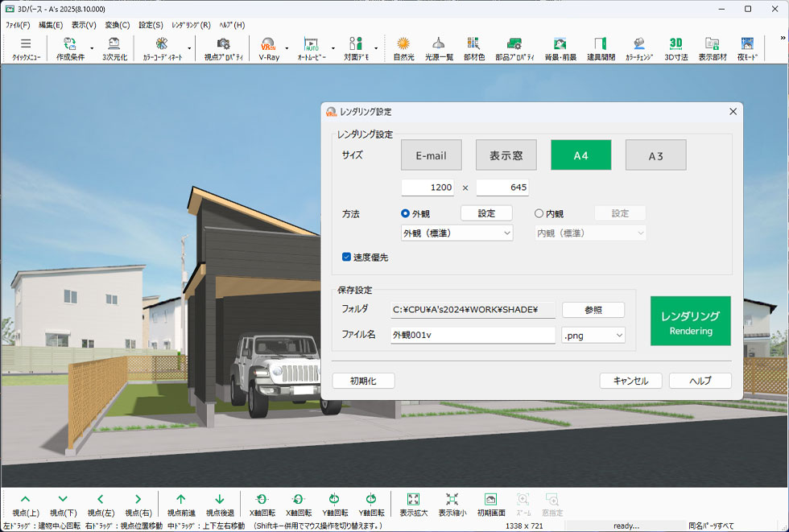Open 視点プロパティ camera icon

tap(224, 48)
